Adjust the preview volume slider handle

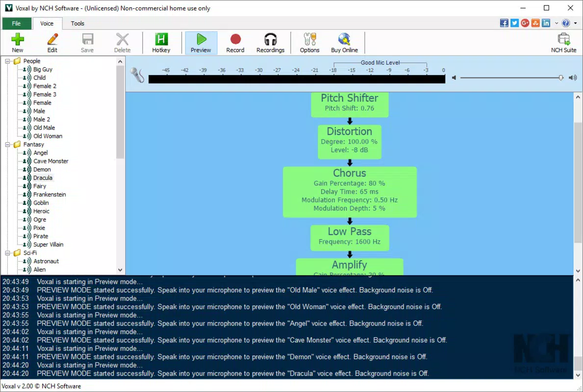coord(561,77)
